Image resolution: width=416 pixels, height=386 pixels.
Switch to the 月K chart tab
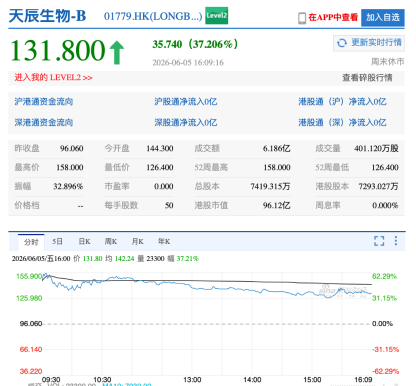click(x=137, y=241)
